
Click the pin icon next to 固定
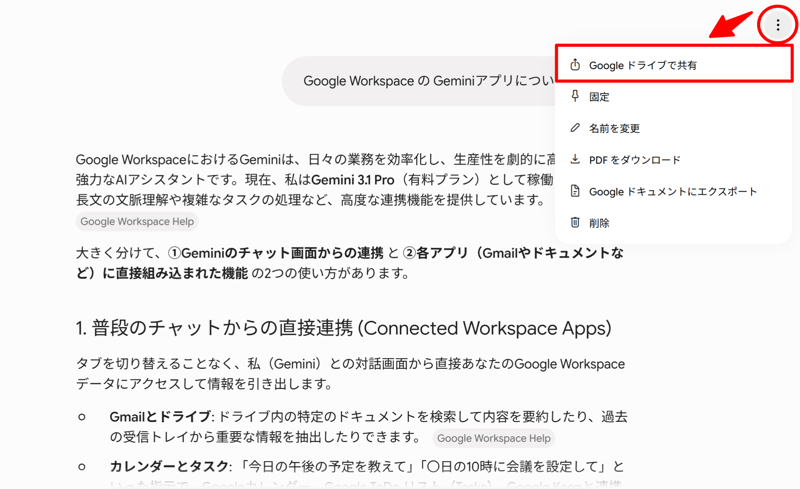pyautogui.click(x=575, y=96)
